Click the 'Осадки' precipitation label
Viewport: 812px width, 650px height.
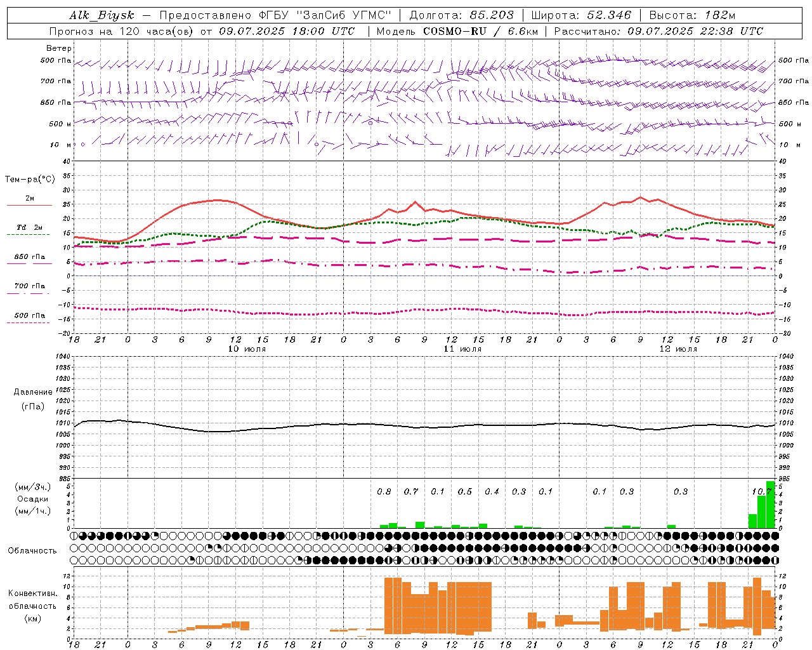tap(33, 499)
